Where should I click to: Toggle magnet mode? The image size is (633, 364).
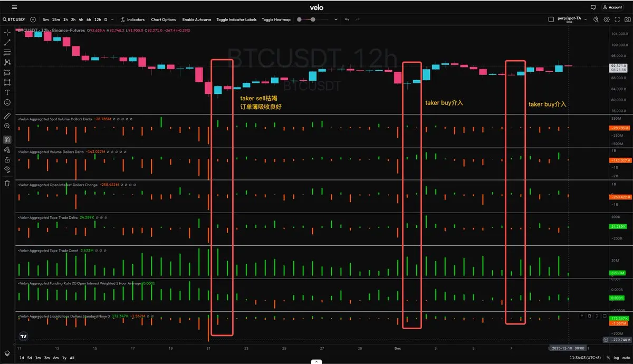(7, 140)
